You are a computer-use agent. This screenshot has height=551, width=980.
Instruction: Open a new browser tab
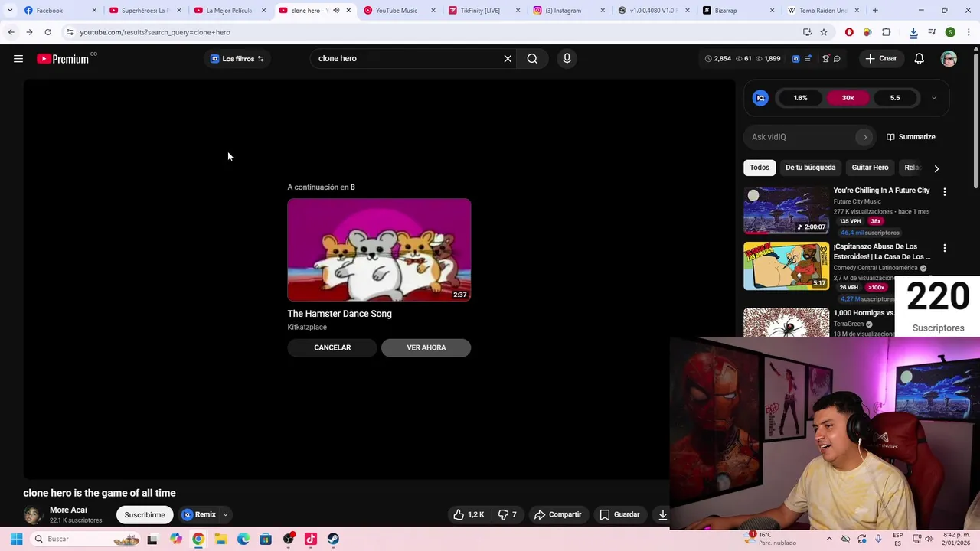[x=875, y=11]
